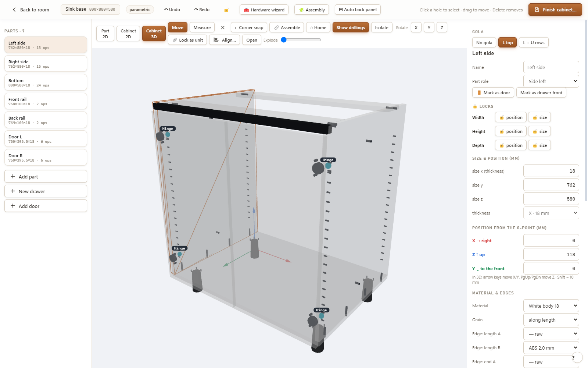
Task: Open the Align options
Action: [225, 40]
